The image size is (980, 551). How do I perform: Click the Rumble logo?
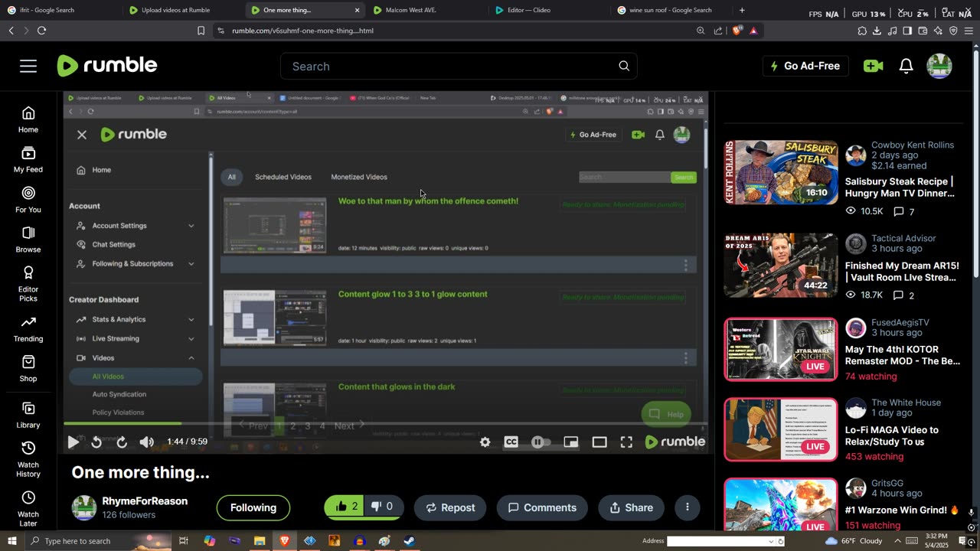click(x=107, y=66)
